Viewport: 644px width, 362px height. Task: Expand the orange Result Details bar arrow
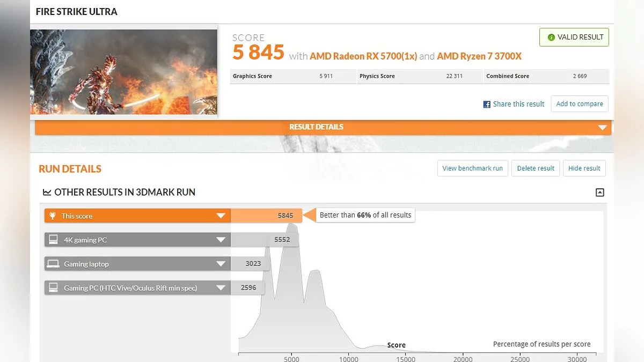pyautogui.click(x=602, y=128)
